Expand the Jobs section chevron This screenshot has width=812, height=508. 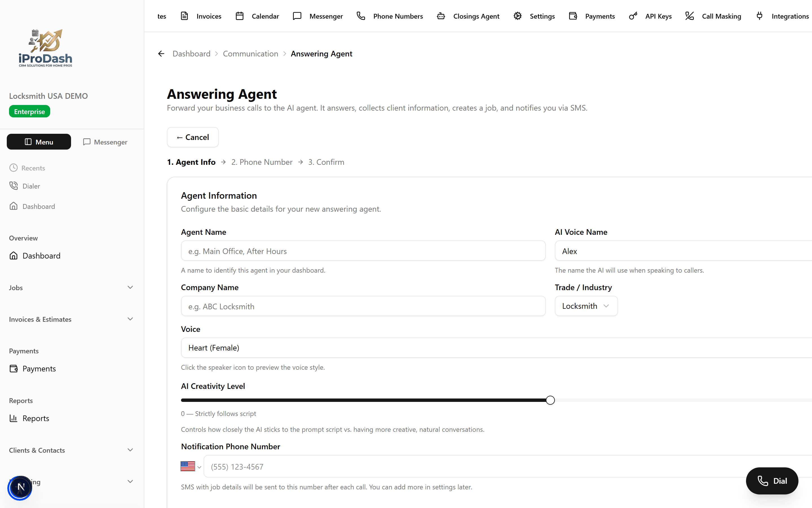tap(130, 287)
